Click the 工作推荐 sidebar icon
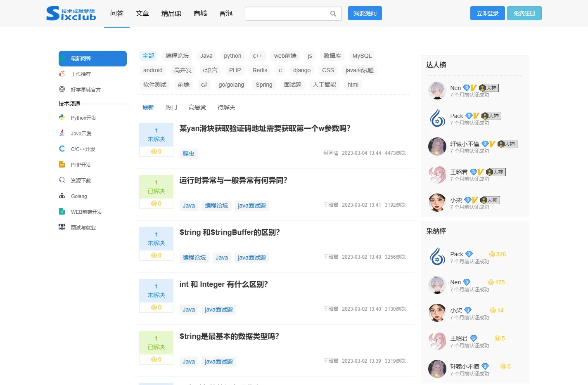The height and width of the screenshot is (385, 588). click(62, 74)
